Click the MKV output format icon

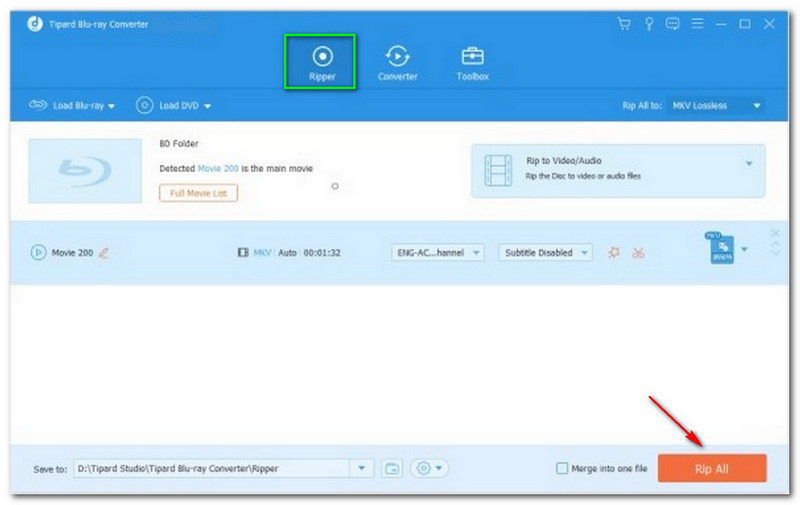pos(721,248)
